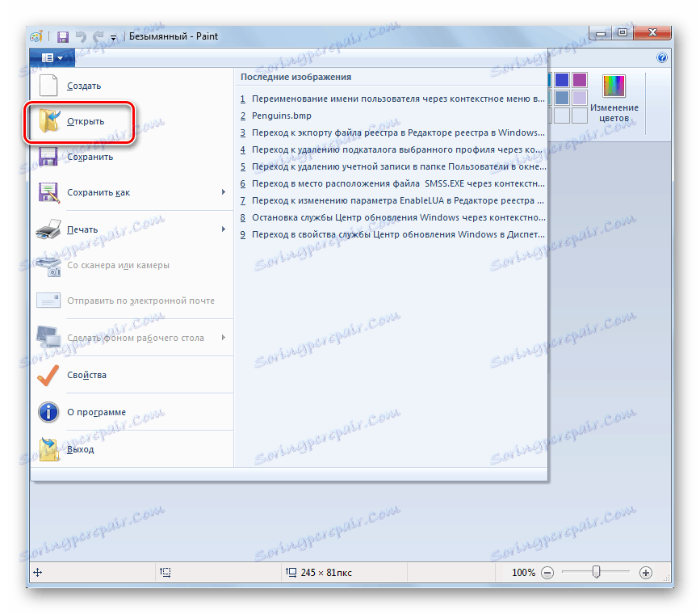Expand the Печать submenu arrow
Image resolution: width=700 pixels, height=614 pixels.
click(224, 229)
